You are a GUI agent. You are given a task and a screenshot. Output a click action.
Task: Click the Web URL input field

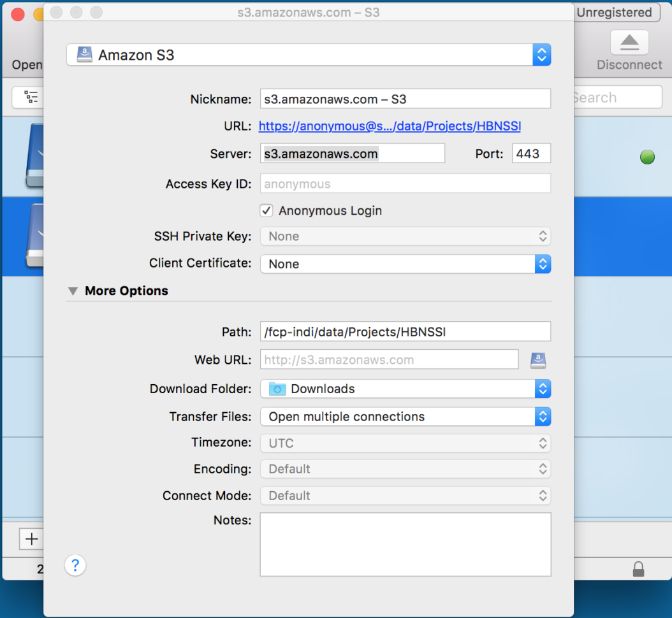[389, 359]
